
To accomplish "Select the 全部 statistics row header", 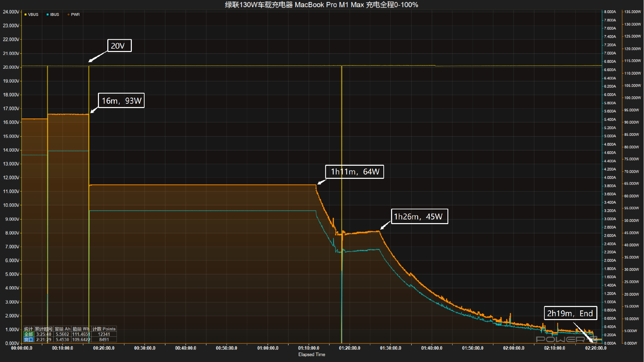I will tap(29, 334).
